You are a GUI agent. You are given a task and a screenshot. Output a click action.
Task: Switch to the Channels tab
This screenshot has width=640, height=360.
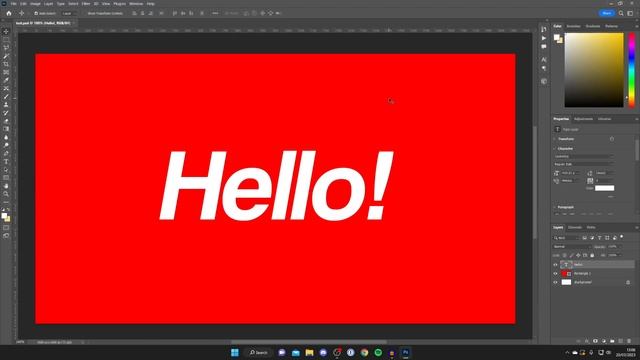point(575,227)
